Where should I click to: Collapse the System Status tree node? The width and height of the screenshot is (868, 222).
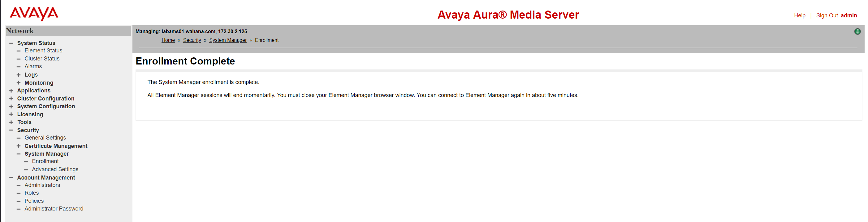pyautogui.click(x=11, y=43)
